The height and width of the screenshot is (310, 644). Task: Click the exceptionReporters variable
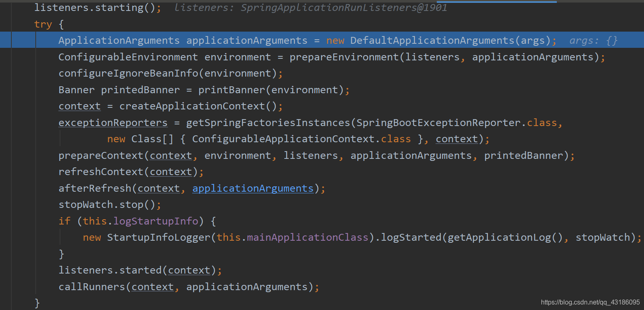coord(113,123)
